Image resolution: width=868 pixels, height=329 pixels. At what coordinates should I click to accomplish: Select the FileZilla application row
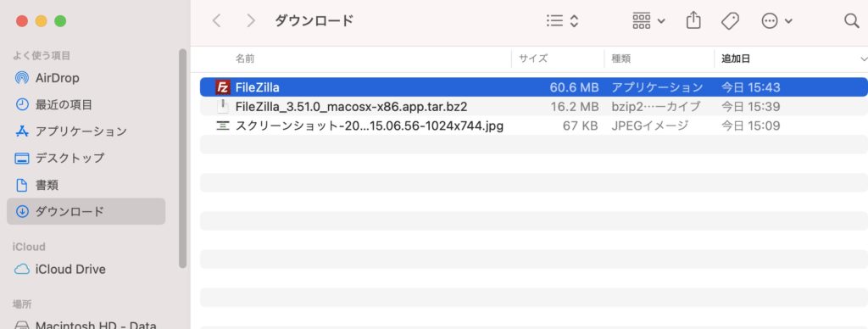pyautogui.click(x=534, y=87)
